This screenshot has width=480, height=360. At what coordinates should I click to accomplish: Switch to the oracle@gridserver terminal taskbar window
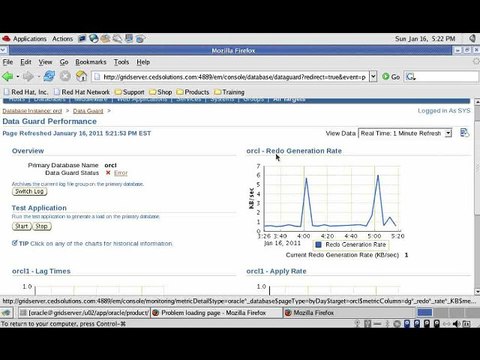[x=84, y=313]
